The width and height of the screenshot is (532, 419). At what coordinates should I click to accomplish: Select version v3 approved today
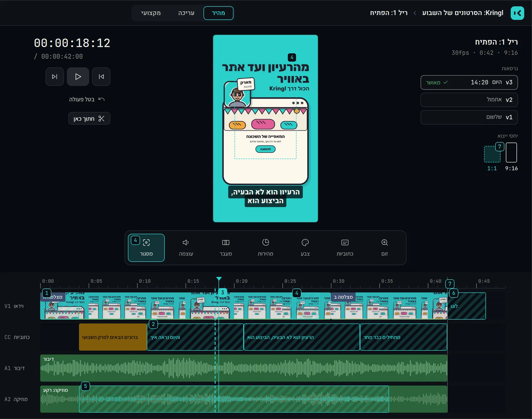coord(469,82)
